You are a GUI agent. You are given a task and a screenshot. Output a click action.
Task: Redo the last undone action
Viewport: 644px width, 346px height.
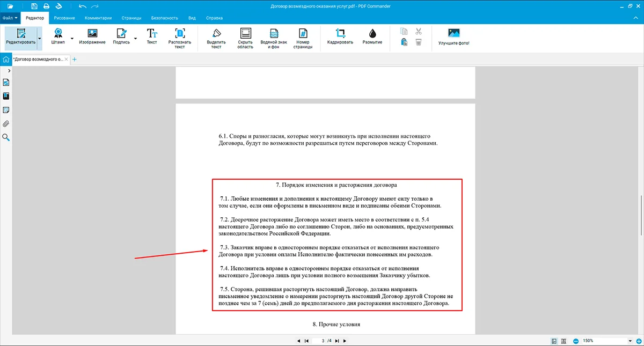95,6
